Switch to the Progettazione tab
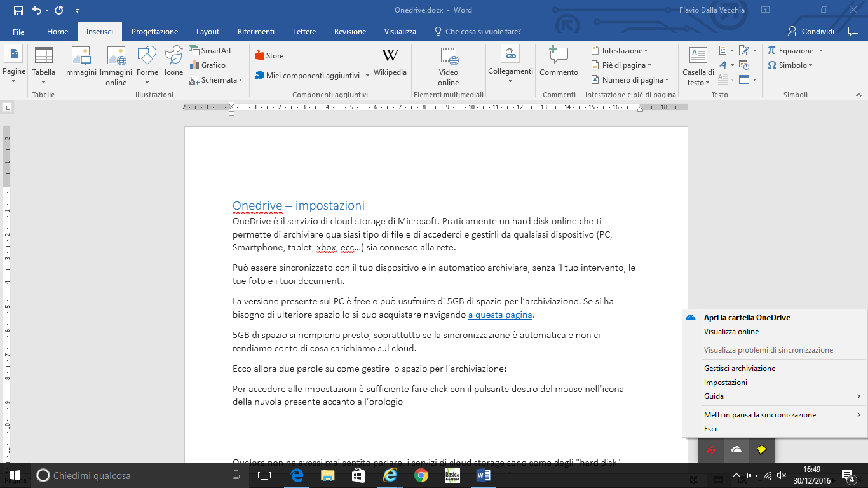Image resolution: width=868 pixels, height=488 pixels. click(x=154, y=32)
